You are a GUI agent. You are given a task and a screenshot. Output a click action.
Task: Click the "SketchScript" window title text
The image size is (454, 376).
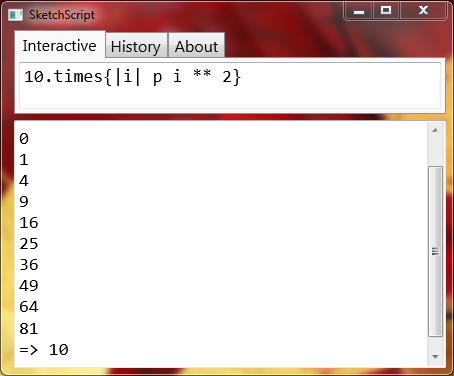click(x=62, y=15)
